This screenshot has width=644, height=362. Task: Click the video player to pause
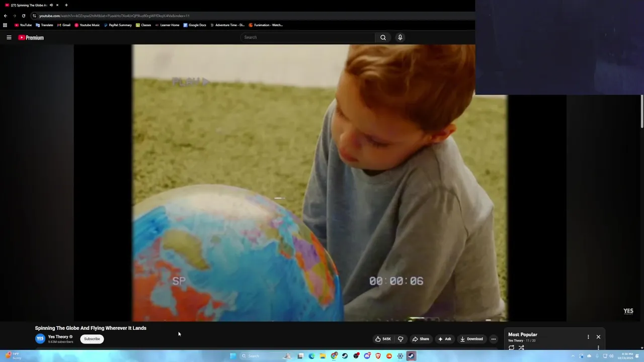click(320, 183)
